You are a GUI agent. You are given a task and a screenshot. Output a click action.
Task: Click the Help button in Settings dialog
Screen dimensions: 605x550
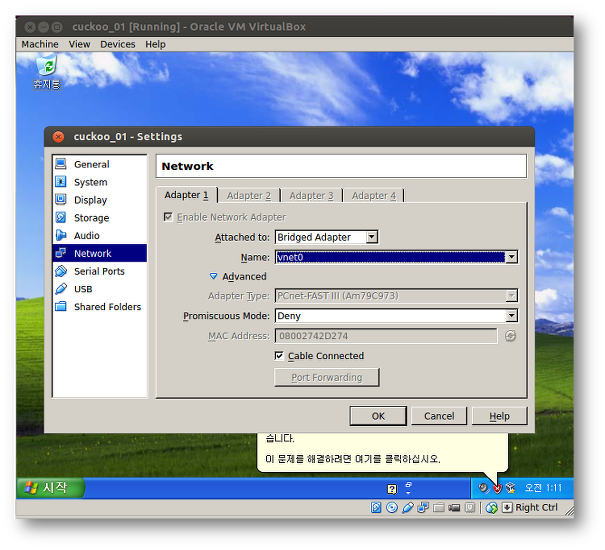click(499, 416)
